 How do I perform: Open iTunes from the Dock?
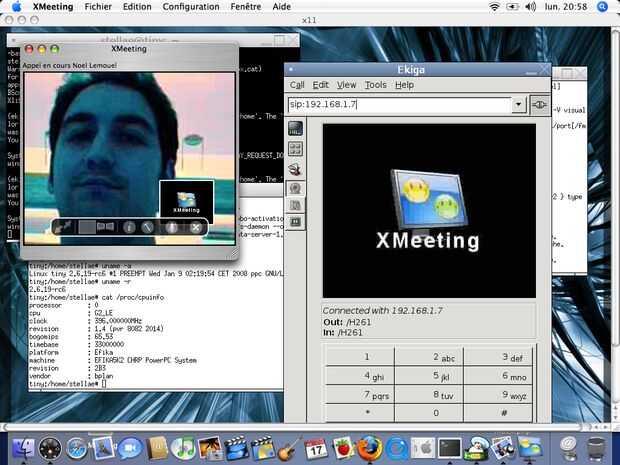(183, 448)
